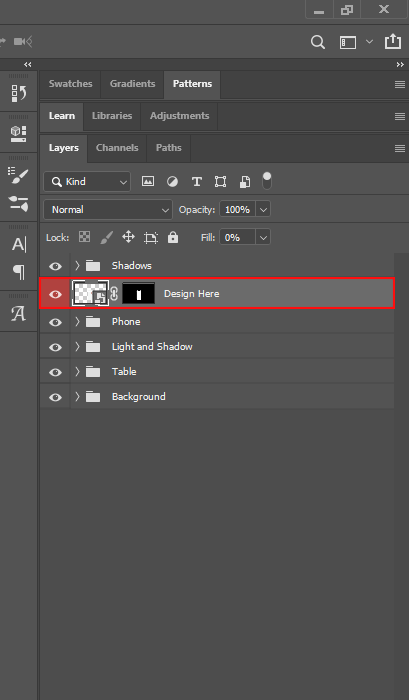Click the Search magnifier button
Screen dimensions: 409x700
317,42
